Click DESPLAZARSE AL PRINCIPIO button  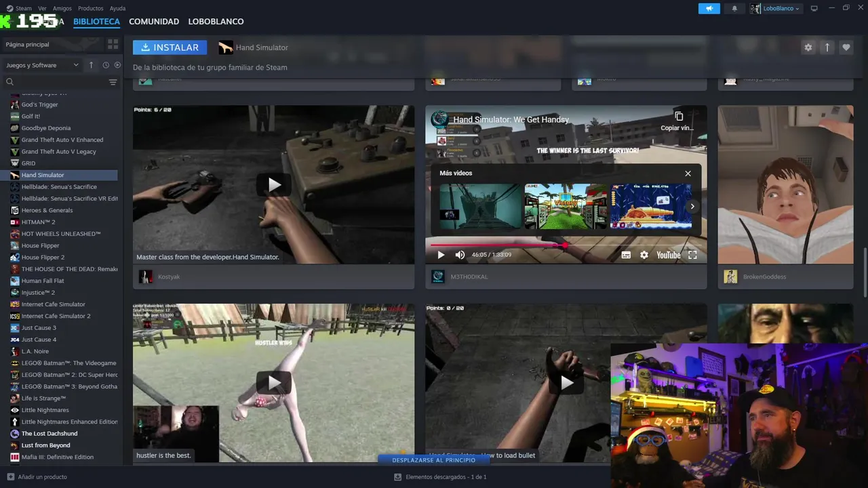pos(433,460)
